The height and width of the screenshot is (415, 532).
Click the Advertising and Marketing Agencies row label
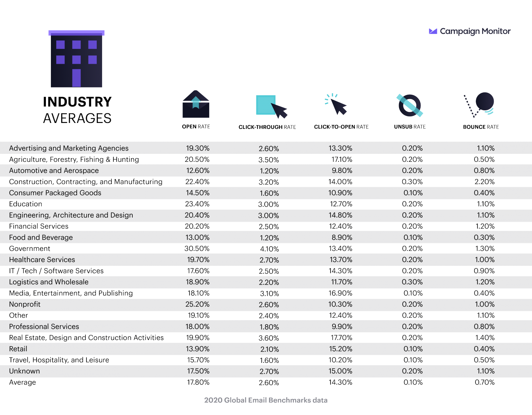(x=69, y=148)
